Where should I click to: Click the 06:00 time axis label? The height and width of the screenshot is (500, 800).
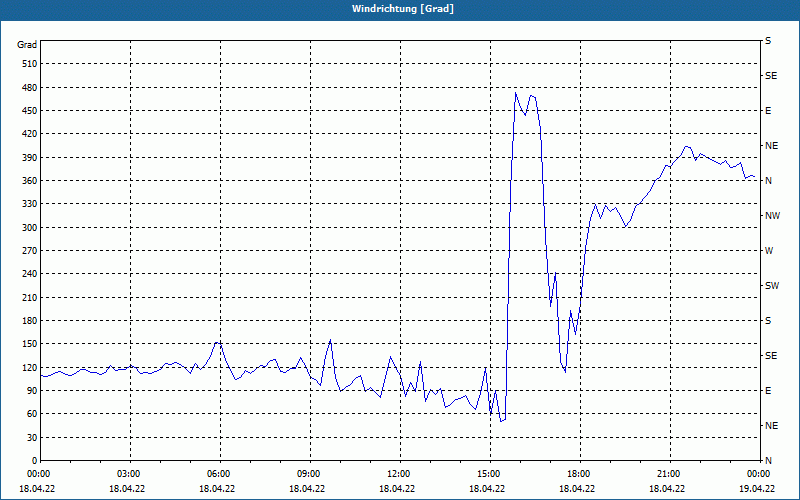coord(218,473)
